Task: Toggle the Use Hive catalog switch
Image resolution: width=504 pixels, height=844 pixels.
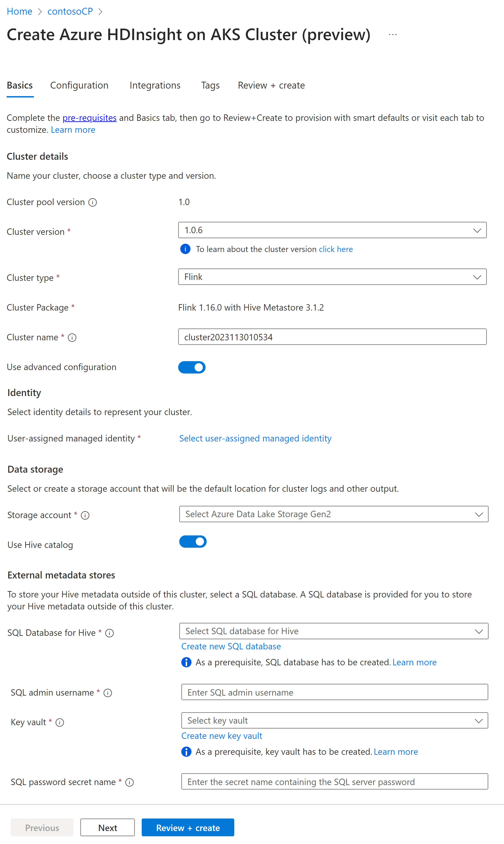Action: [193, 542]
